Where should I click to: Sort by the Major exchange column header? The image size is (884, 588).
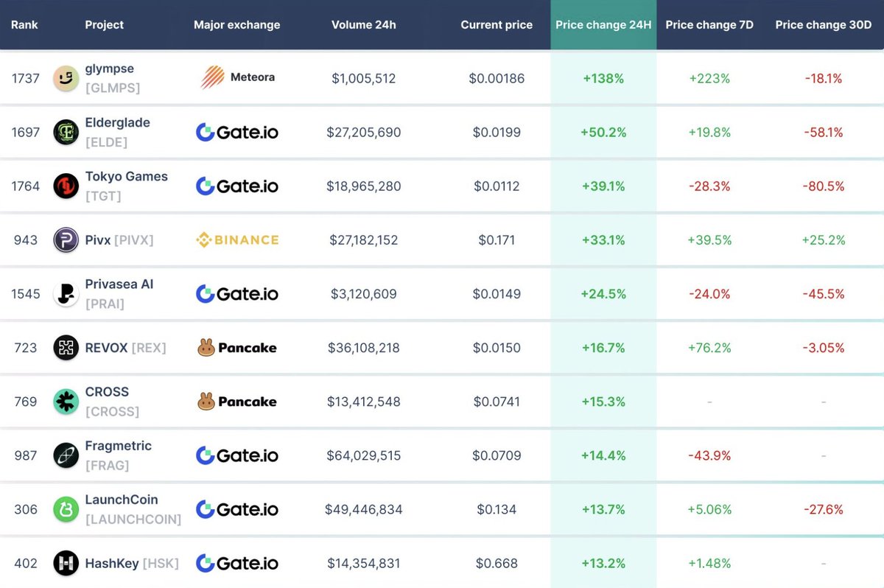237,25
